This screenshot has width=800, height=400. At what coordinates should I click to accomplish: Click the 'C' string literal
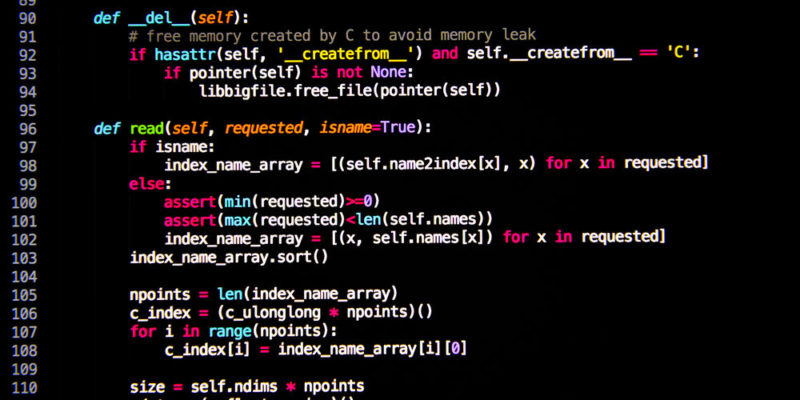tap(679, 53)
